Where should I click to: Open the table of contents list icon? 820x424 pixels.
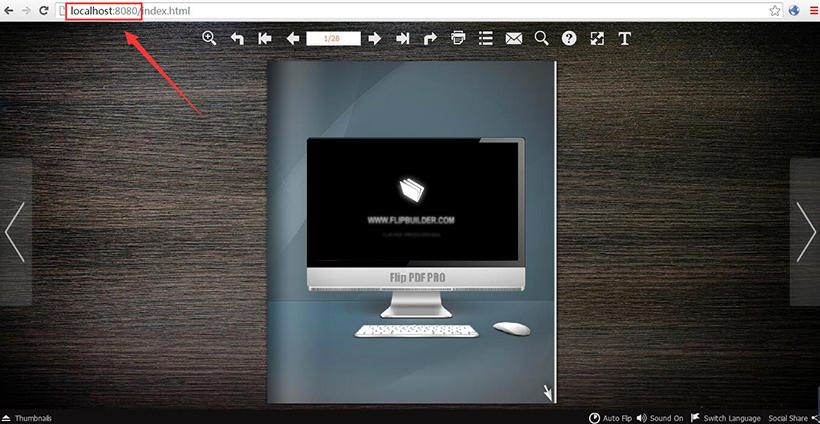click(486, 39)
